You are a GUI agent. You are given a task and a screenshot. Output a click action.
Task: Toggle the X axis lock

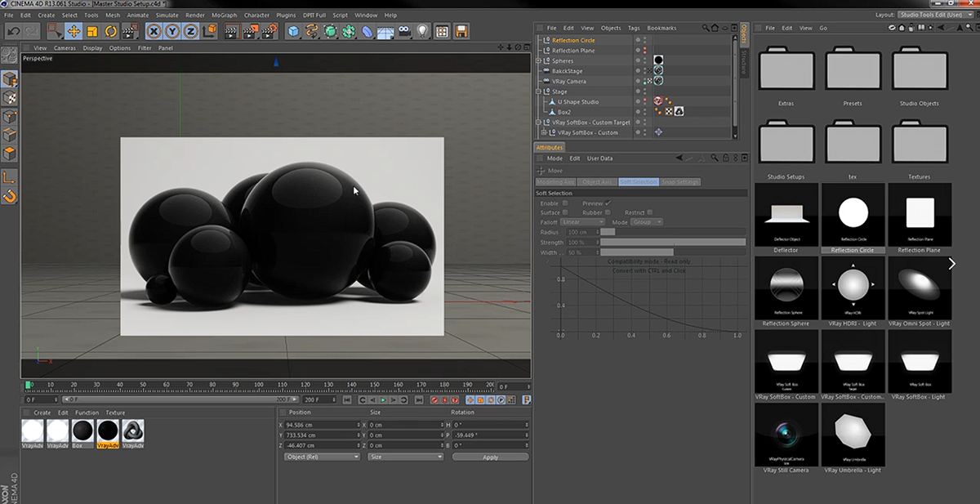(x=154, y=32)
